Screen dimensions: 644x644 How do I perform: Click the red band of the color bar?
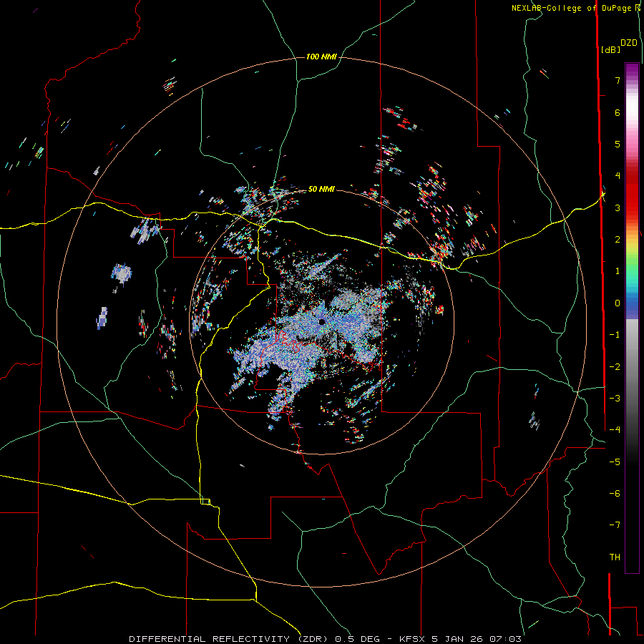click(632, 193)
